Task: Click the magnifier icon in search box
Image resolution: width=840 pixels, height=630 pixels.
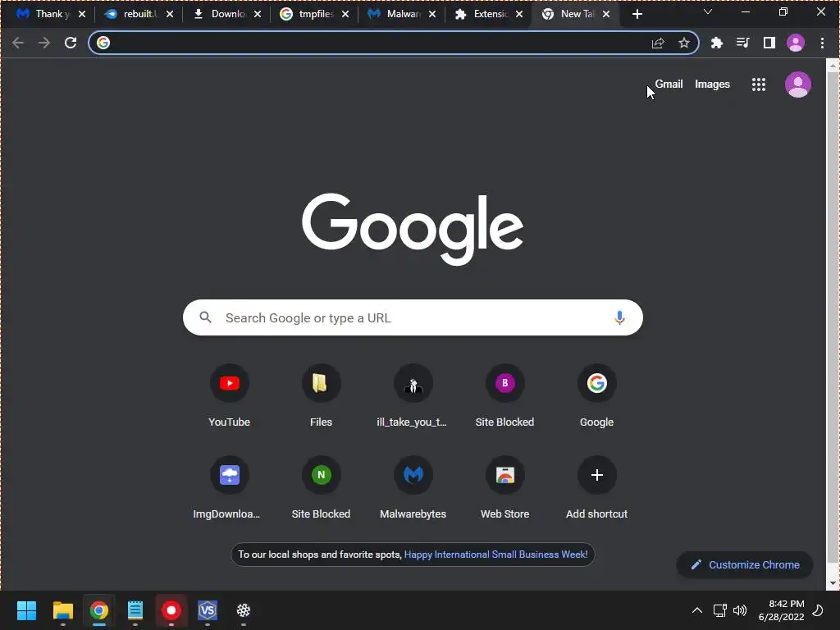Action: click(x=205, y=317)
